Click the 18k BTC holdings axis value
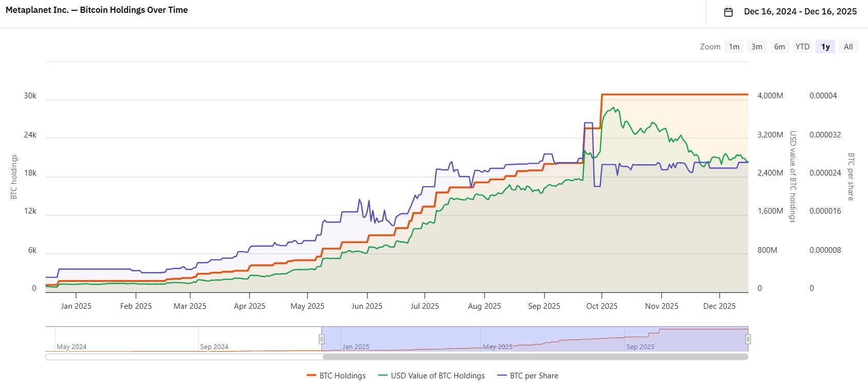This screenshot has height=383, width=868. 30,173
